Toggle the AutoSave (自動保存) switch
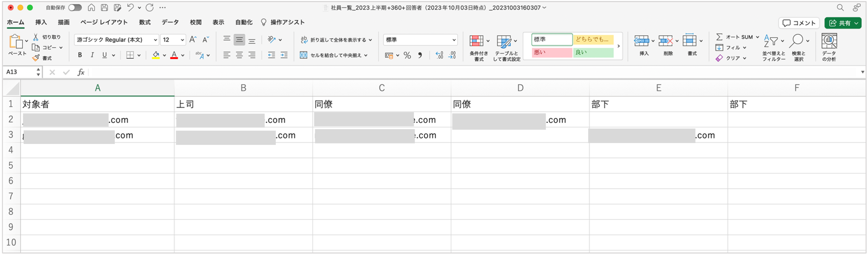868x255 pixels. (x=75, y=7)
